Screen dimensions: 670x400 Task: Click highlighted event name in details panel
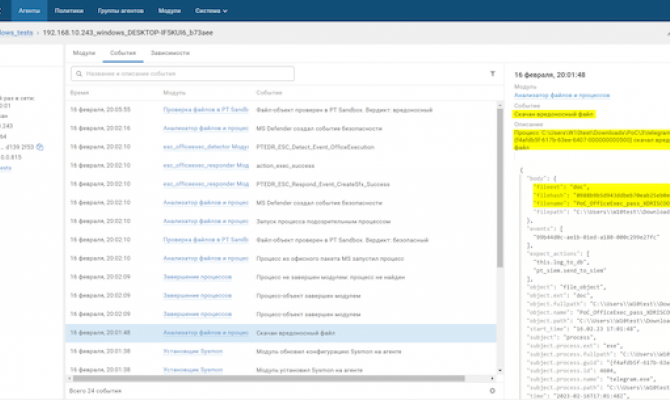(x=554, y=114)
